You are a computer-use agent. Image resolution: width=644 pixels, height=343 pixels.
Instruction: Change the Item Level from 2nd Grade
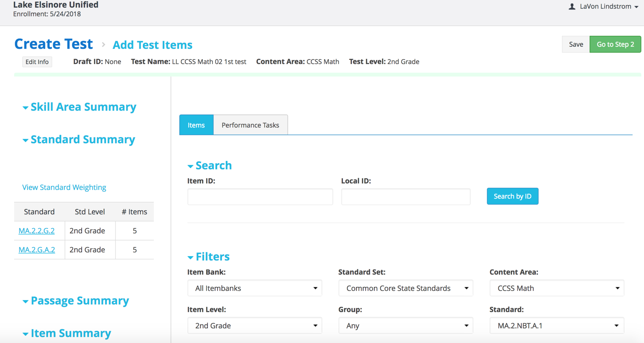coord(255,326)
